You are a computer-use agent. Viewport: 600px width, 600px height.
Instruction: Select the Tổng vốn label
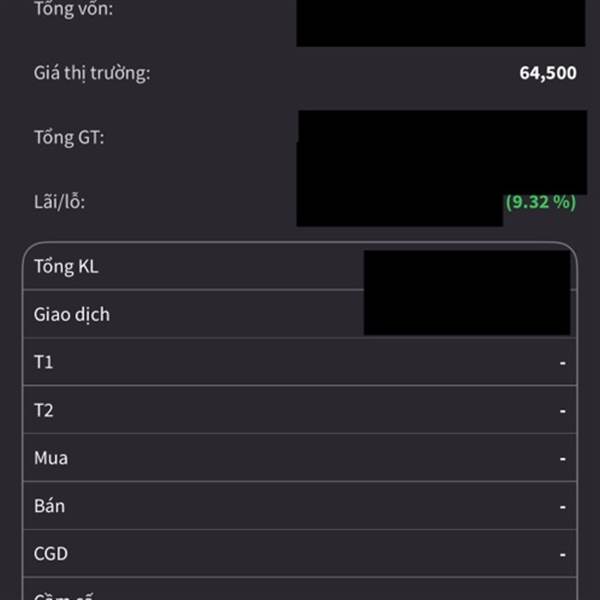(x=73, y=9)
